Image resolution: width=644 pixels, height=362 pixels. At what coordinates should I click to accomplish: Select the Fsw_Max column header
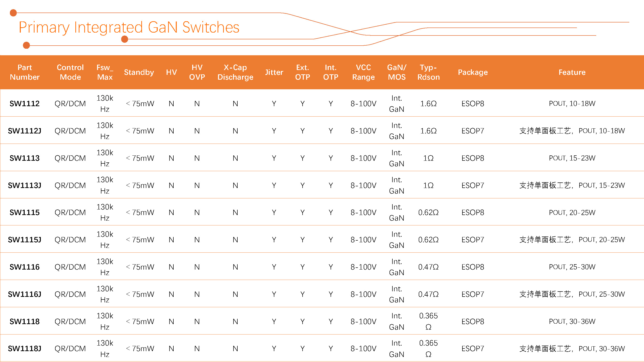point(105,72)
